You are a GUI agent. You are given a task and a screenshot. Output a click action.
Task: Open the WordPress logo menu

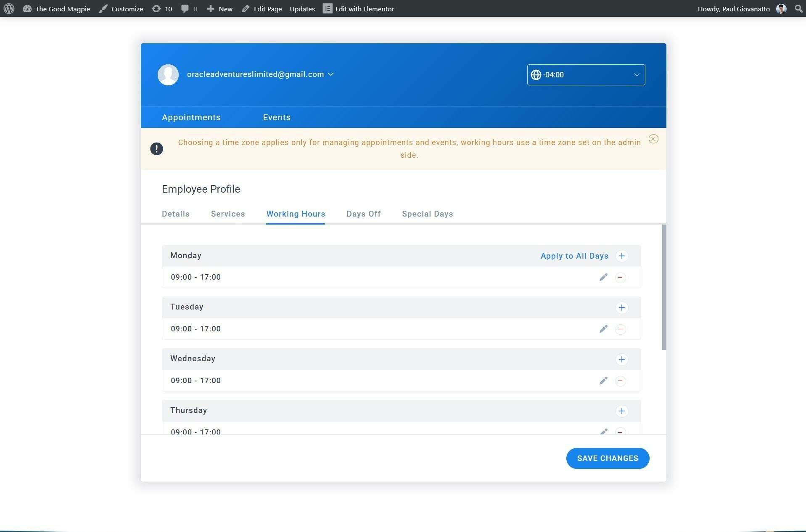point(9,8)
